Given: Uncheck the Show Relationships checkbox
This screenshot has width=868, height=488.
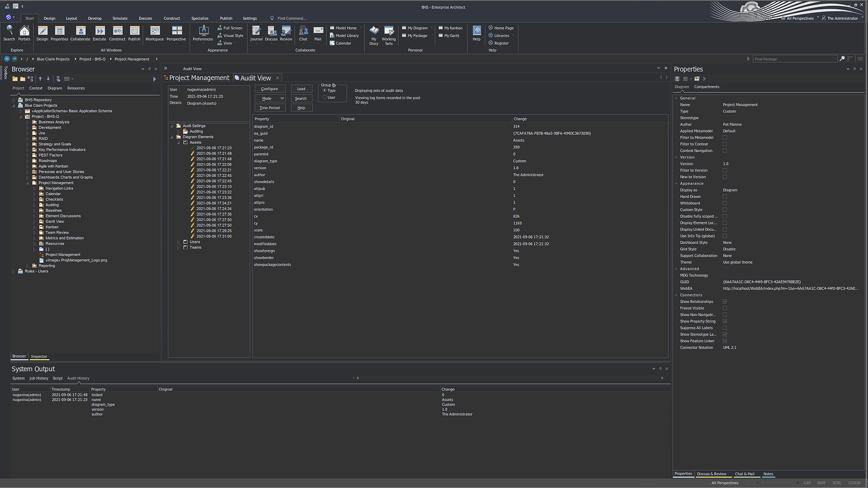Looking at the screenshot, I should (725, 302).
